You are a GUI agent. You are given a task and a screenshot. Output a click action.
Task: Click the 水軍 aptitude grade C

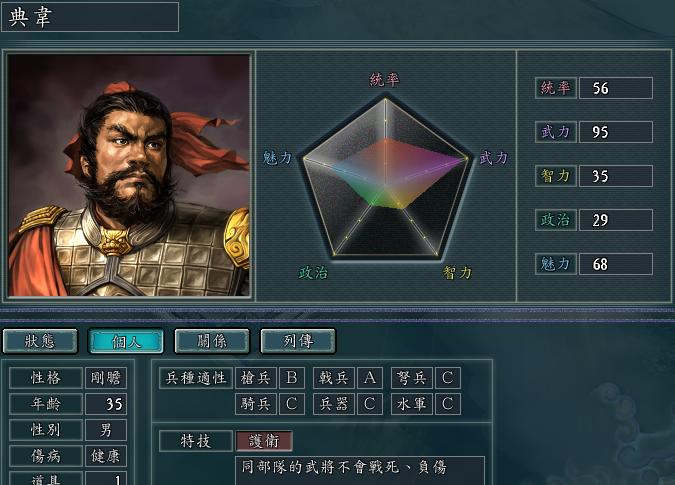click(x=448, y=404)
